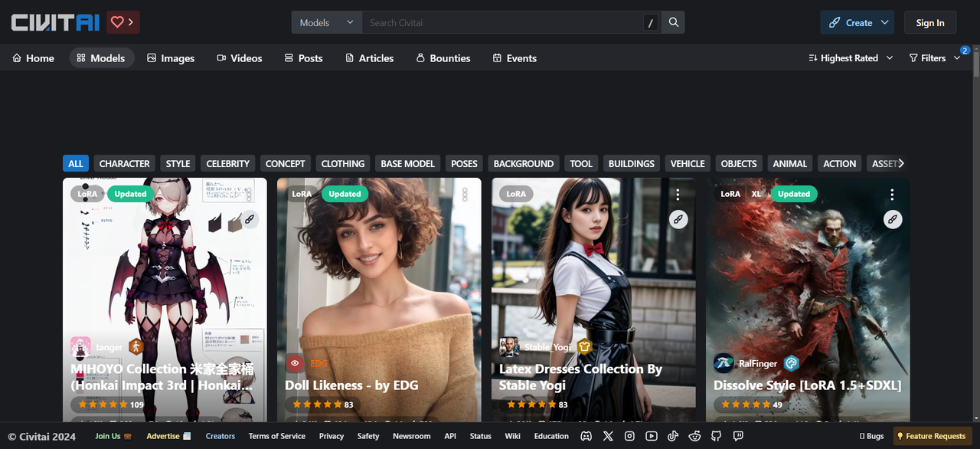Click Stable_Yogi's creator avatar
Screen dimensions: 980x449
(509, 347)
